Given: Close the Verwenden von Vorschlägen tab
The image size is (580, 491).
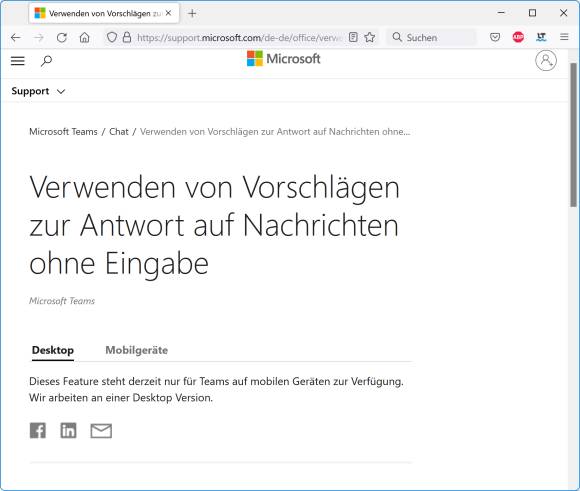Looking at the screenshot, I should [x=168, y=13].
